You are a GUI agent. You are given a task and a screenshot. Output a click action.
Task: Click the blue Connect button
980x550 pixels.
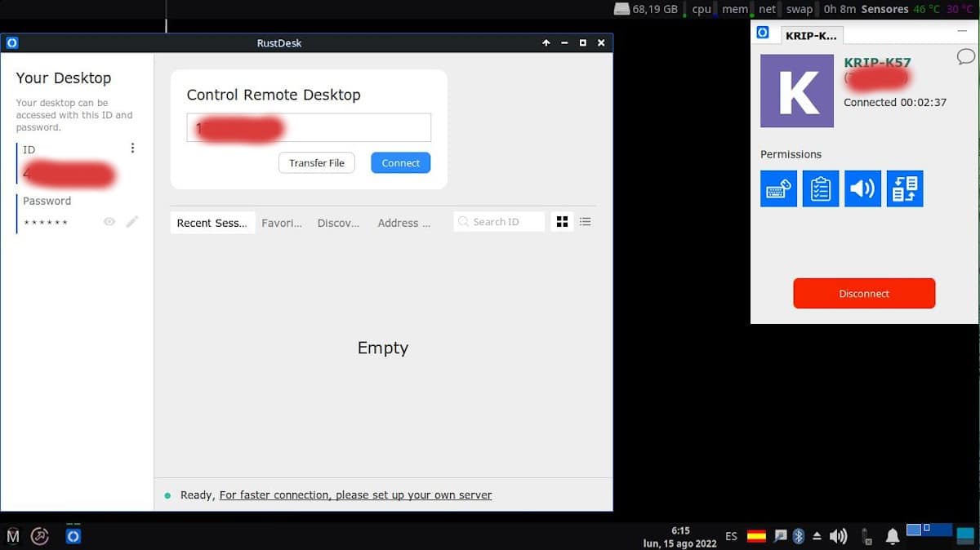pyautogui.click(x=401, y=163)
